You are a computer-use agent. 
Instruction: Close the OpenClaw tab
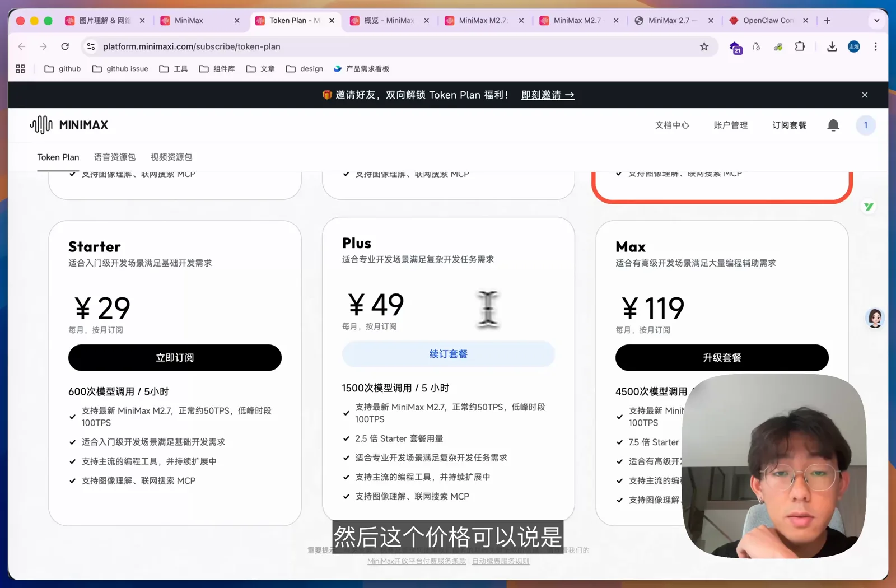(805, 21)
